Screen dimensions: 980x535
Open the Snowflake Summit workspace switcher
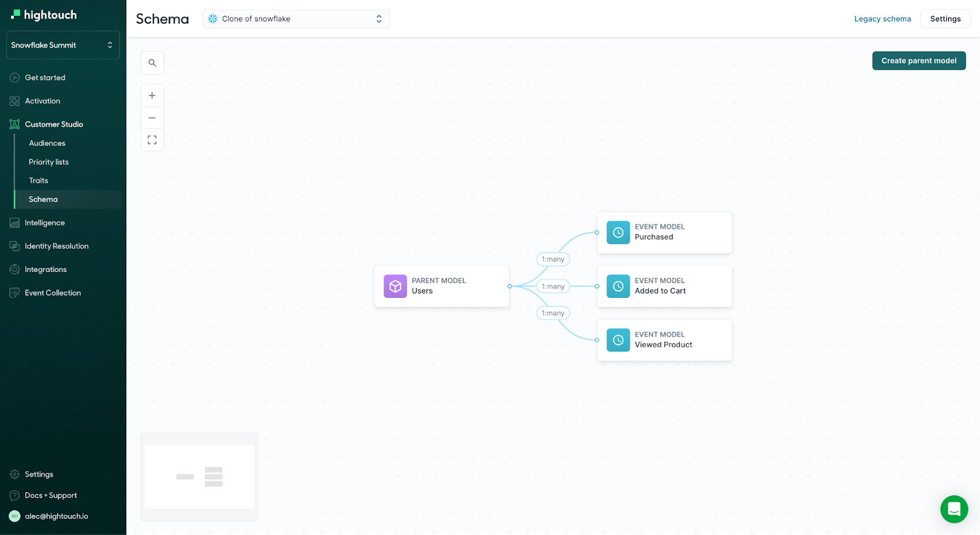click(x=62, y=45)
